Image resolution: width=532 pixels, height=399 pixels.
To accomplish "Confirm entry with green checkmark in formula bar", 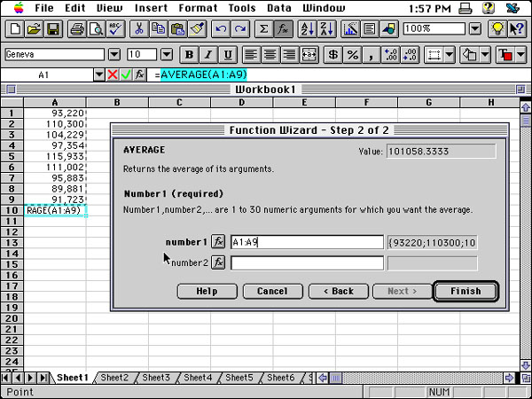I will point(127,75).
